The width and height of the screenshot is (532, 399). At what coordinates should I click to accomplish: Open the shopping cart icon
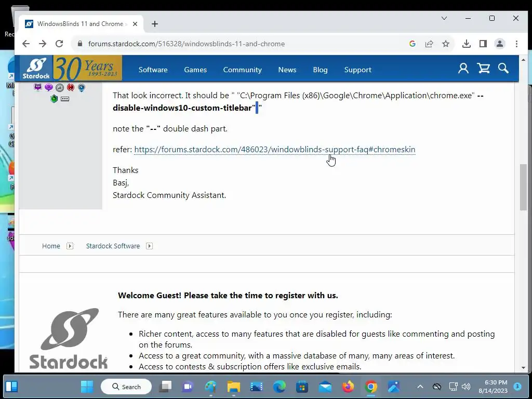tap(484, 68)
